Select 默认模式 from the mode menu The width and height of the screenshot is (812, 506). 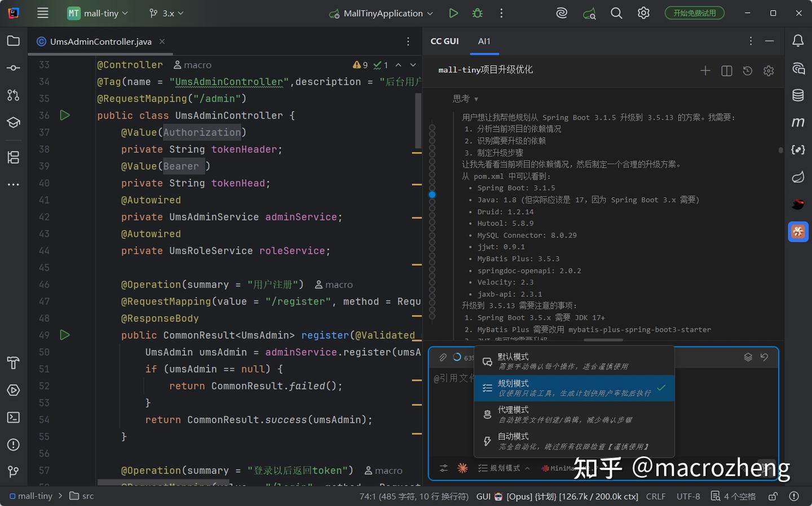click(x=574, y=361)
